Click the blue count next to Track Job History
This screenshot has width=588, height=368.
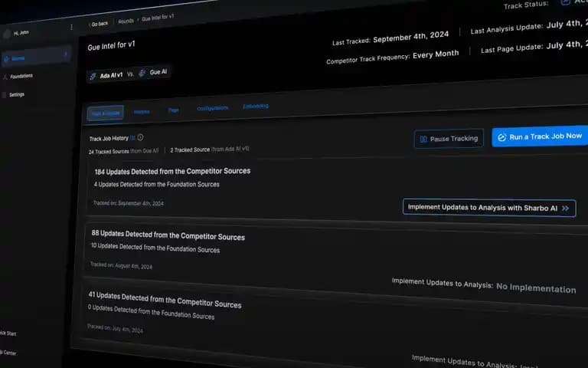pos(132,138)
